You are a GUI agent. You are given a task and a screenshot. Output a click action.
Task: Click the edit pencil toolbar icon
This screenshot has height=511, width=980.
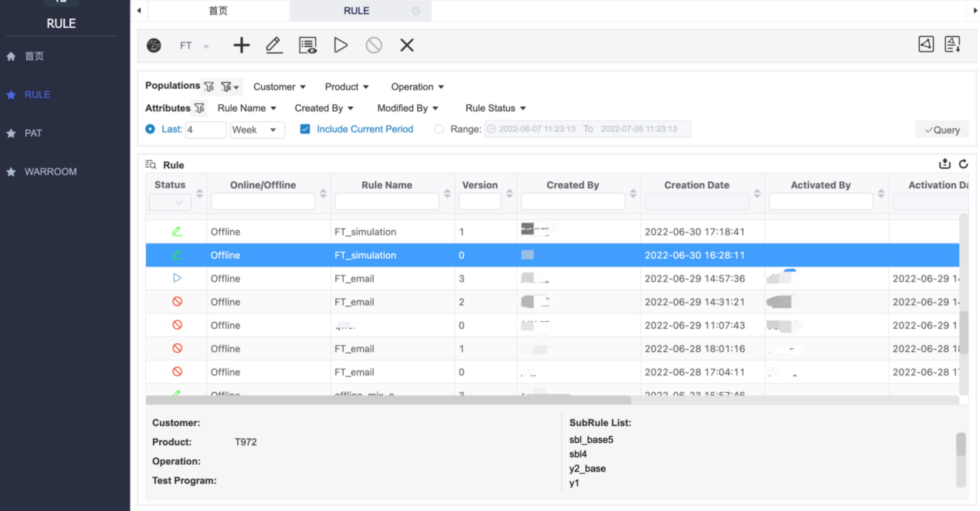(x=274, y=45)
